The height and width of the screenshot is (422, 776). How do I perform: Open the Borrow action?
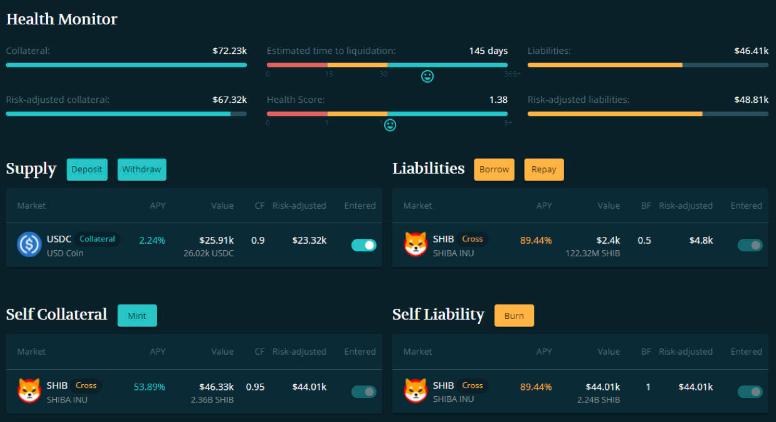(x=494, y=169)
